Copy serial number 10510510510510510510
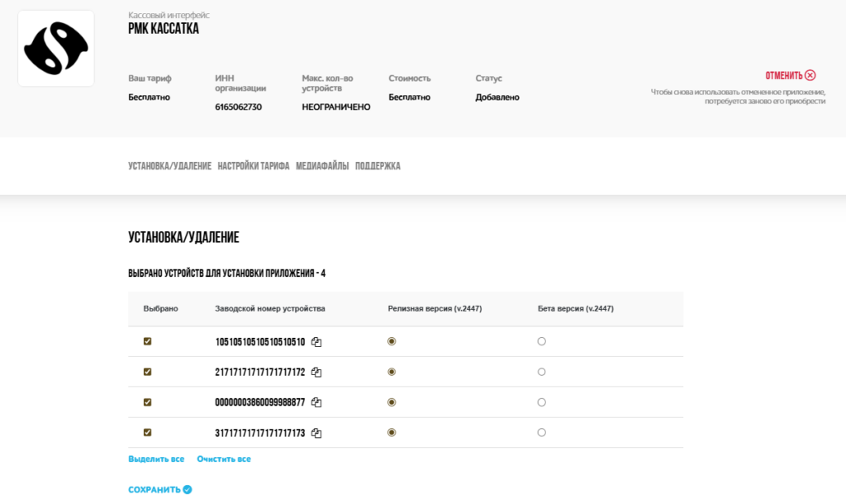The height and width of the screenshot is (504, 846). coord(316,342)
